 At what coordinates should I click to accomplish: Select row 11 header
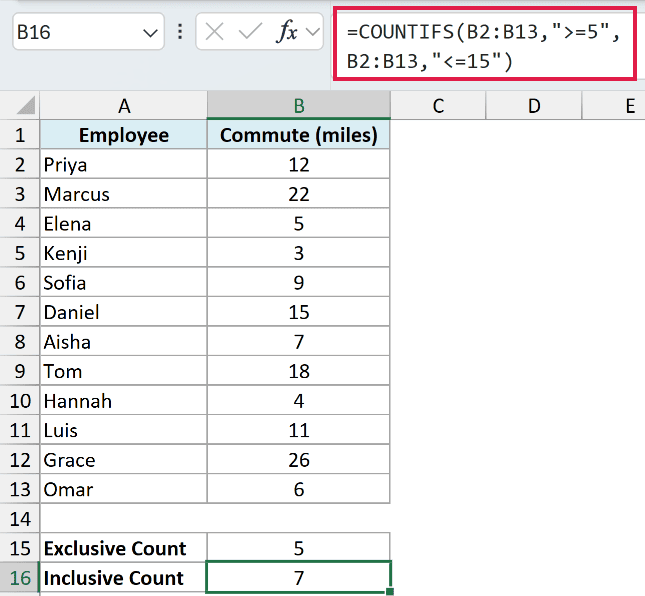(x=20, y=430)
